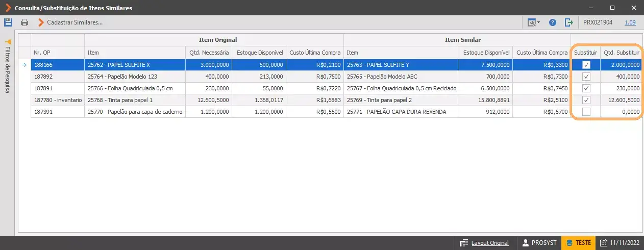Click the search preview toolbar icon
644x250 pixels.
coord(532,22)
